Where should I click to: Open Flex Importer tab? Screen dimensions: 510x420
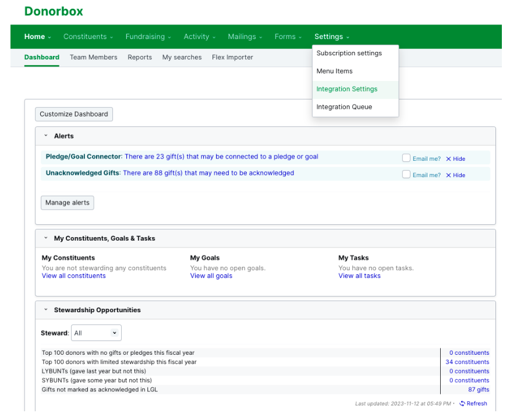[232, 57]
